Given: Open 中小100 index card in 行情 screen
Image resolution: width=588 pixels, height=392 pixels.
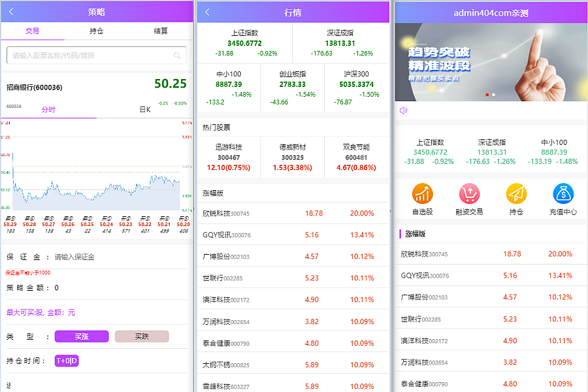Looking at the screenshot, I should 229,88.
